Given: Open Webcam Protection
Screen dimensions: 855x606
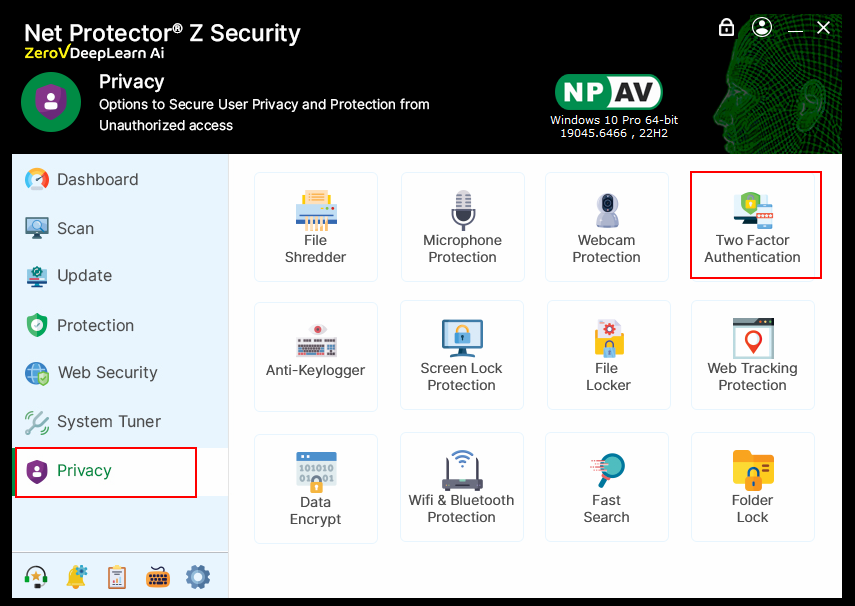Looking at the screenshot, I should pos(606,226).
